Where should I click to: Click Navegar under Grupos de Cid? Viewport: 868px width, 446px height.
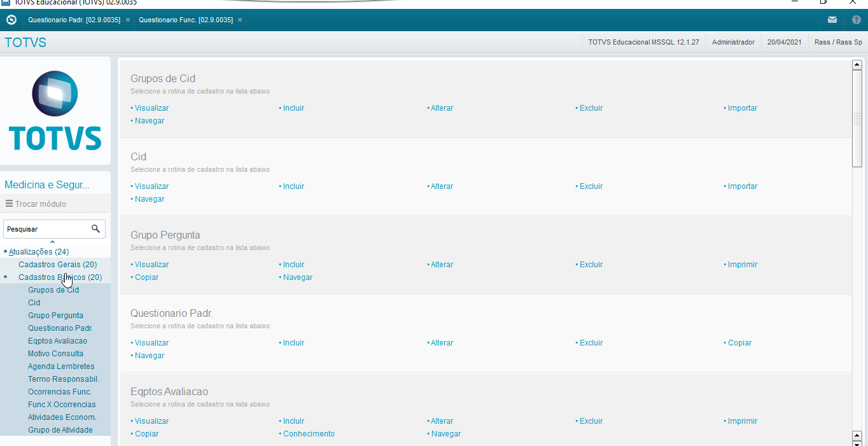pos(149,121)
